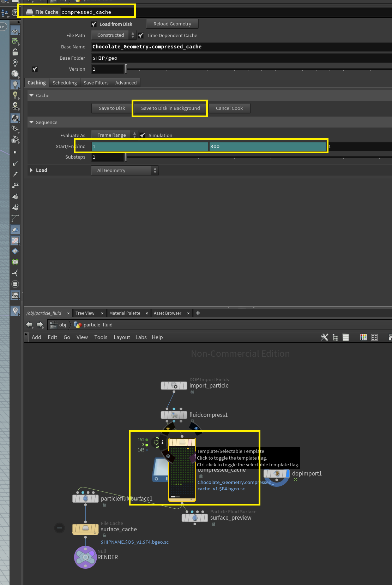Click Save to Disk button
The height and width of the screenshot is (585, 392).
point(112,108)
